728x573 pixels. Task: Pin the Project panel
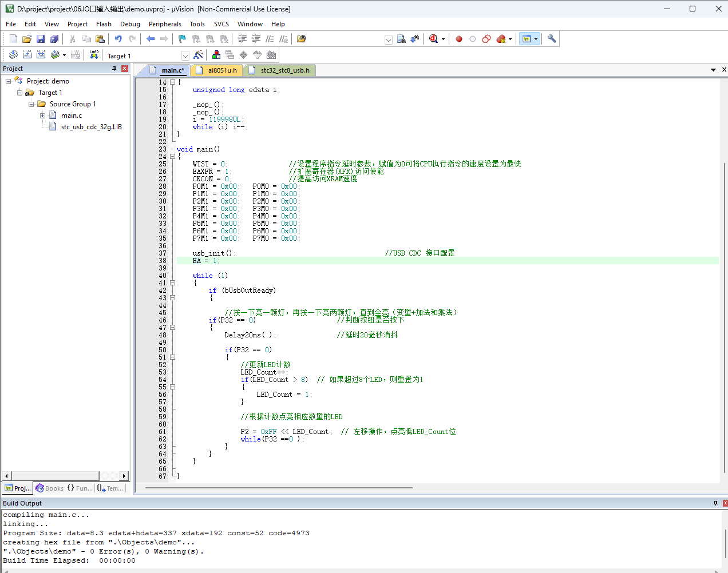(x=114, y=69)
